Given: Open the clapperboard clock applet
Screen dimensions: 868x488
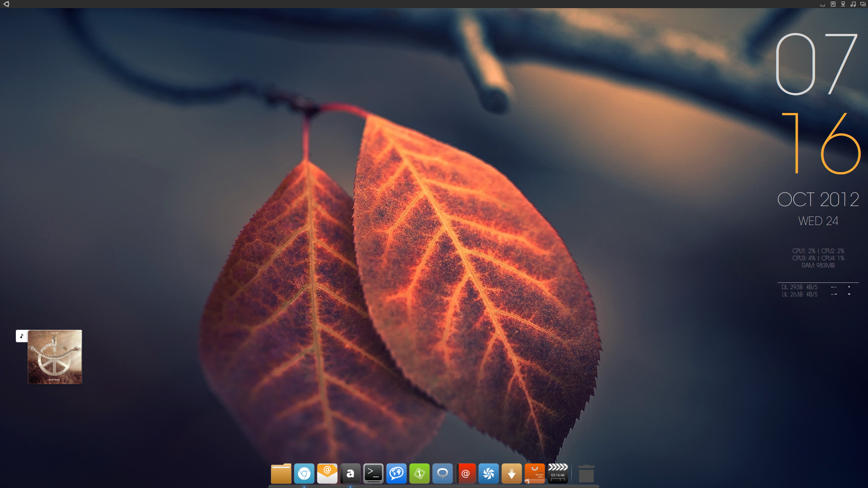Looking at the screenshot, I should coord(558,474).
